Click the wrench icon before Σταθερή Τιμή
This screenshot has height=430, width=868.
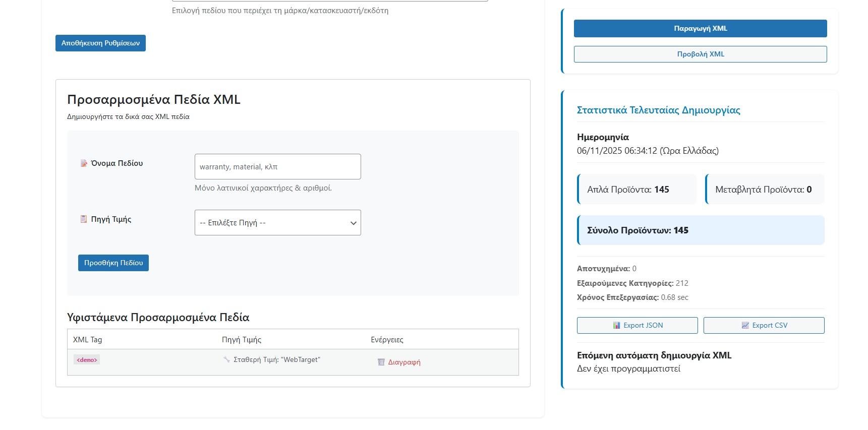tap(226, 359)
